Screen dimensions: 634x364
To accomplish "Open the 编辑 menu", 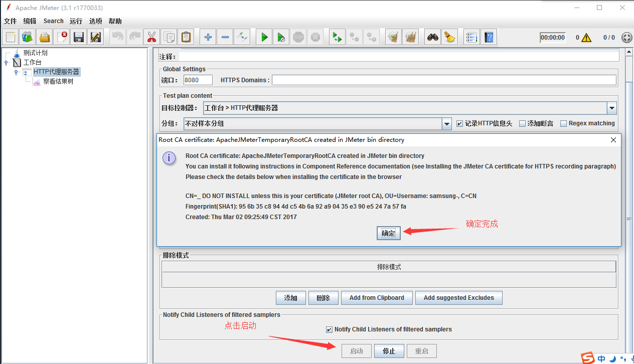I will tap(30, 21).
